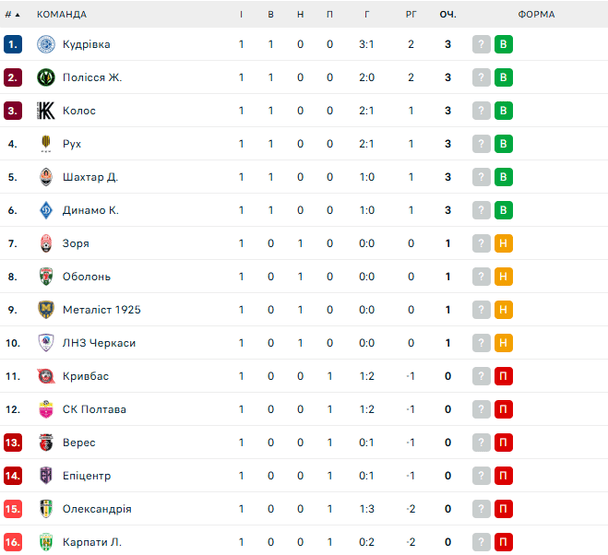Sort table by the # position column
This screenshot has height=555, width=608.
pos(12,15)
